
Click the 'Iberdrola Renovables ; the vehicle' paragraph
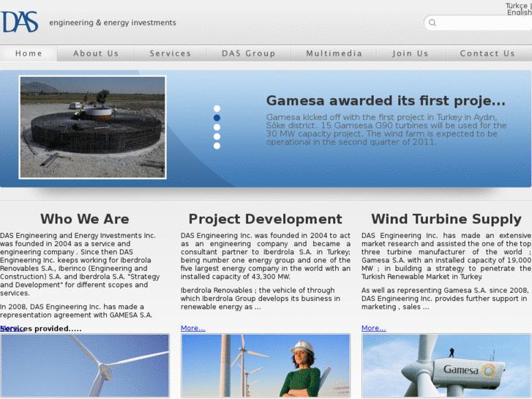pyautogui.click(x=261, y=299)
